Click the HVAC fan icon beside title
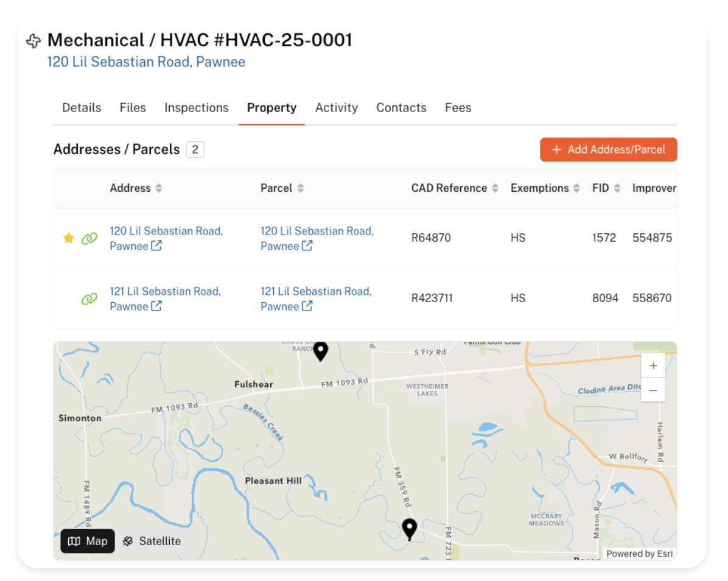Screen dimensions: 728x581 click(33, 41)
